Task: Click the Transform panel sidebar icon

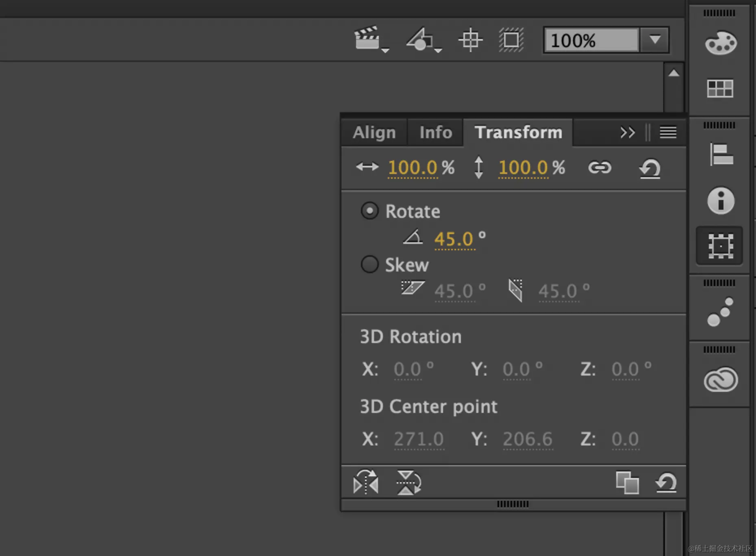Action: coord(720,246)
